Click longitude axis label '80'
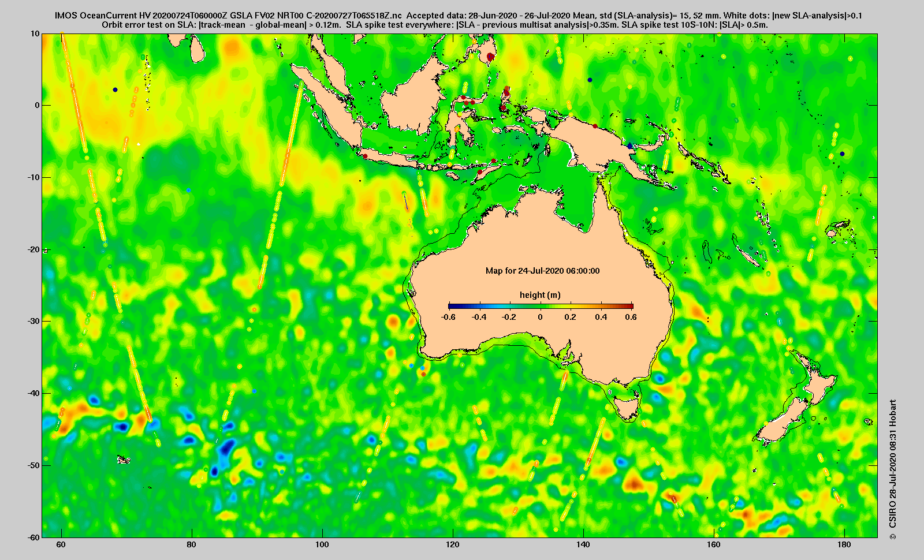The width and height of the screenshot is (924, 560). [192, 544]
